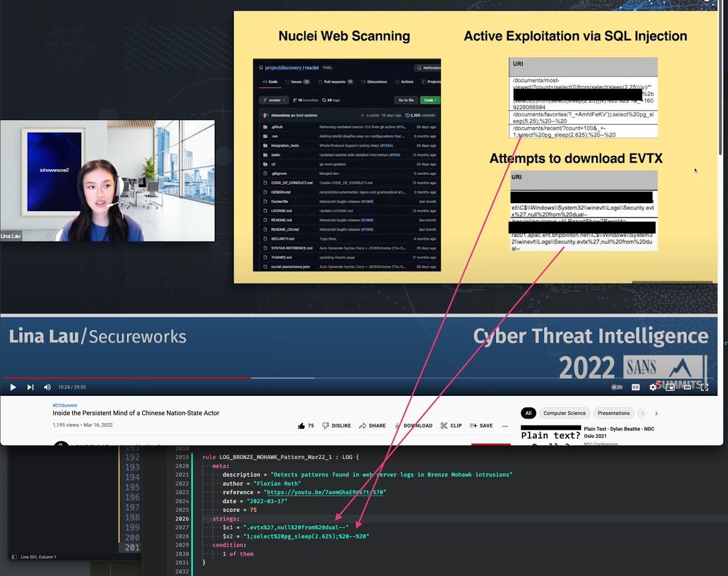Click the Nuclei Web Scanning slide heading
The height and width of the screenshot is (576, 728).
tap(344, 36)
